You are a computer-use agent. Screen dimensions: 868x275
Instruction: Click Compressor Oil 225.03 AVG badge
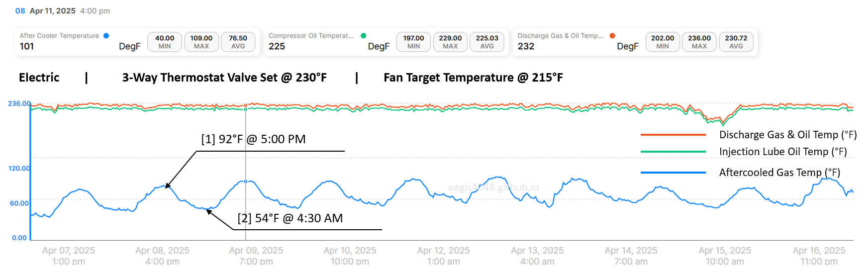[487, 42]
